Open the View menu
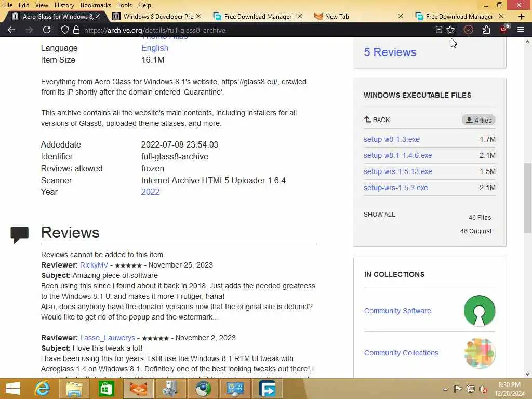 42,5
